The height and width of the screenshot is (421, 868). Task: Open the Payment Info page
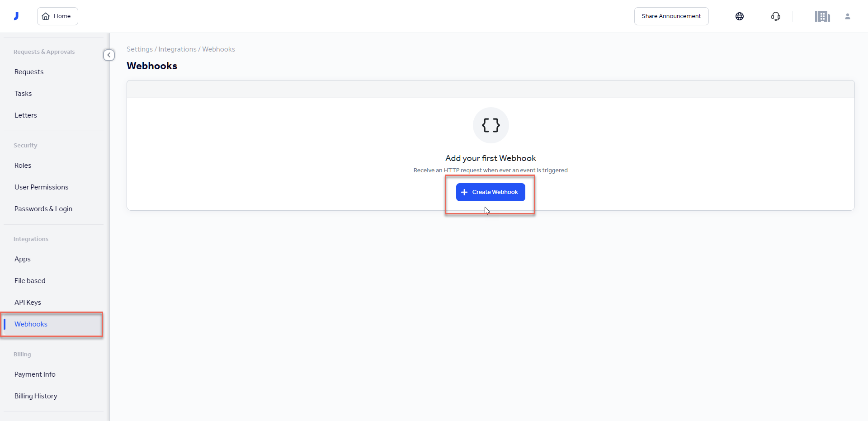35,374
